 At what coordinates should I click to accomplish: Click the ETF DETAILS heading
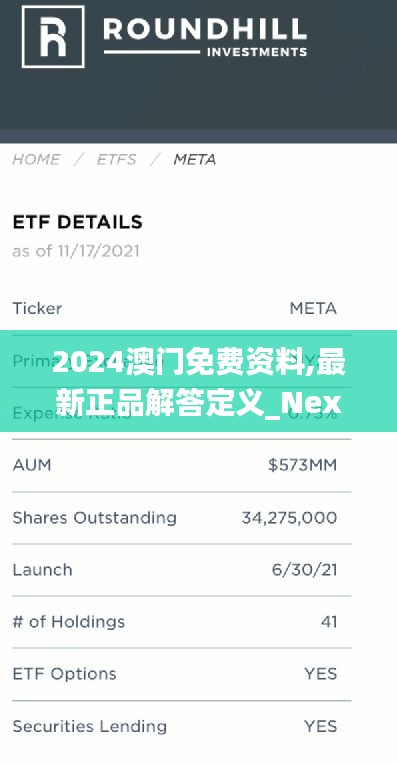(x=77, y=222)
